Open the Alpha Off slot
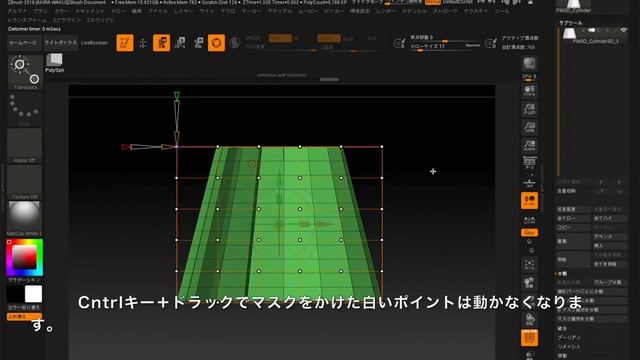This screenshot has height=360, width=640. pos(25,146)
